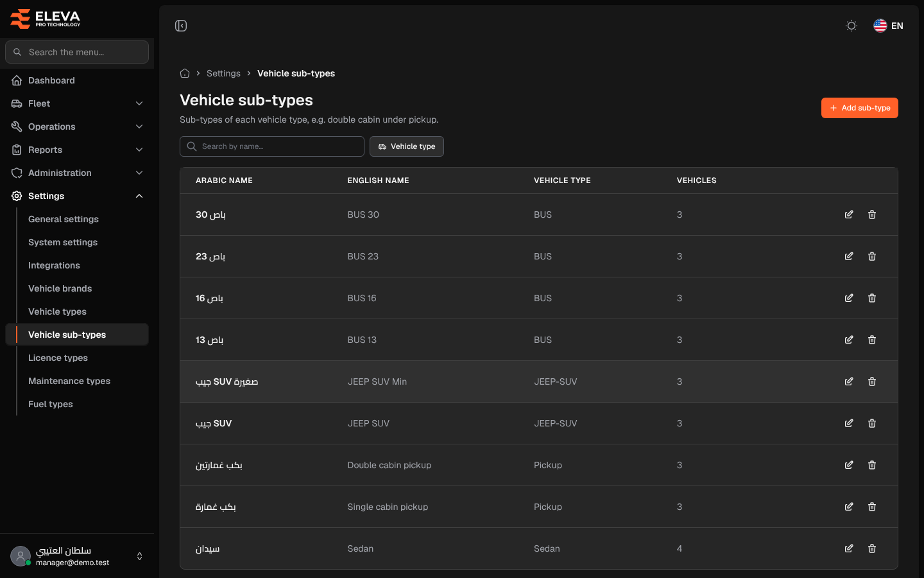
Task: Expand the Administration menu chevron
Action: (x=139, y=173)
